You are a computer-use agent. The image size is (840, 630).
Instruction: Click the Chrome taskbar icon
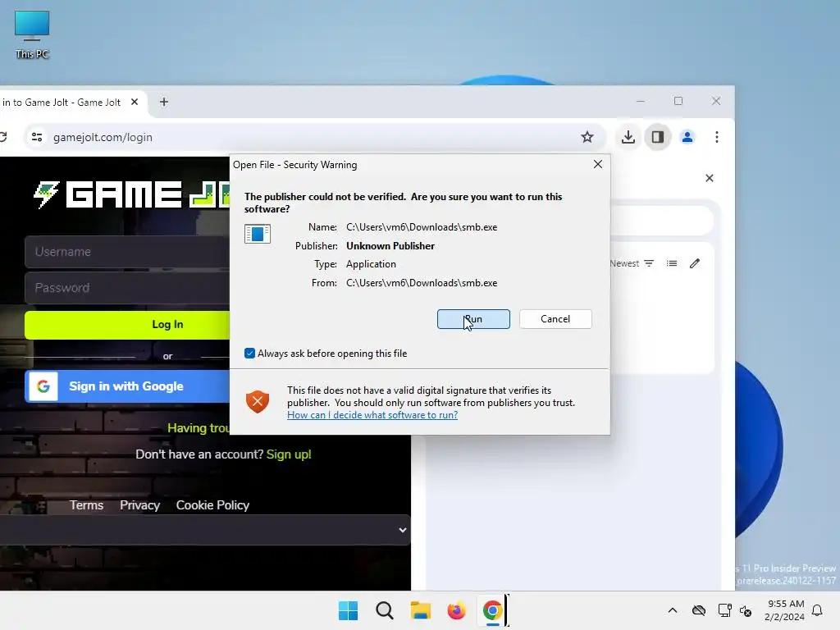(492, 610)
